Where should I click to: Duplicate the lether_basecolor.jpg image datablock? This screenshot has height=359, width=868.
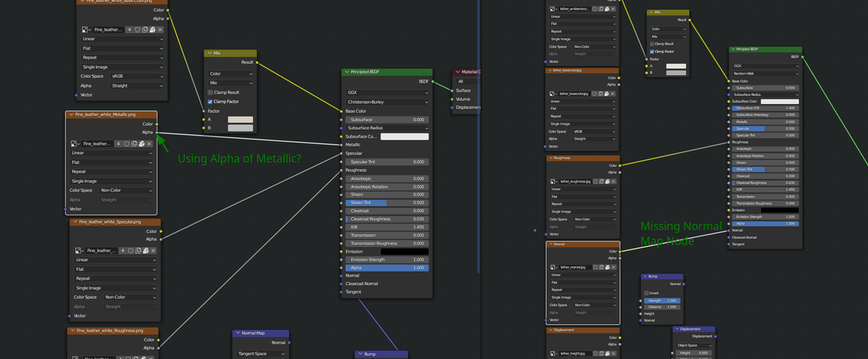[600, 93]
